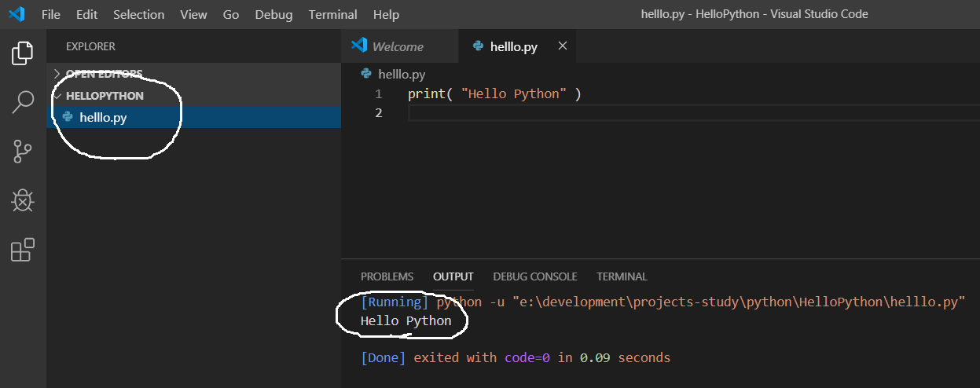Expand the Open Editors section
980x388 pixels.
[x=193, y=73]
